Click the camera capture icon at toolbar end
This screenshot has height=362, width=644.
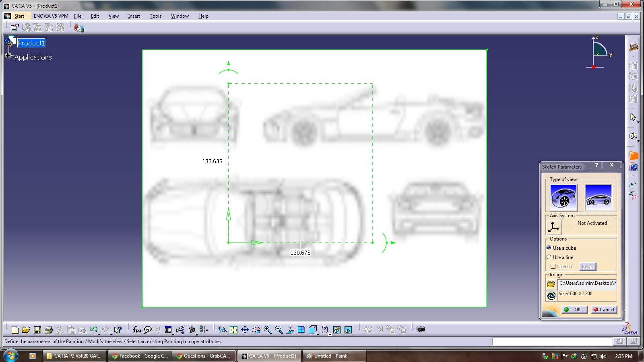[x=420, y=329]
